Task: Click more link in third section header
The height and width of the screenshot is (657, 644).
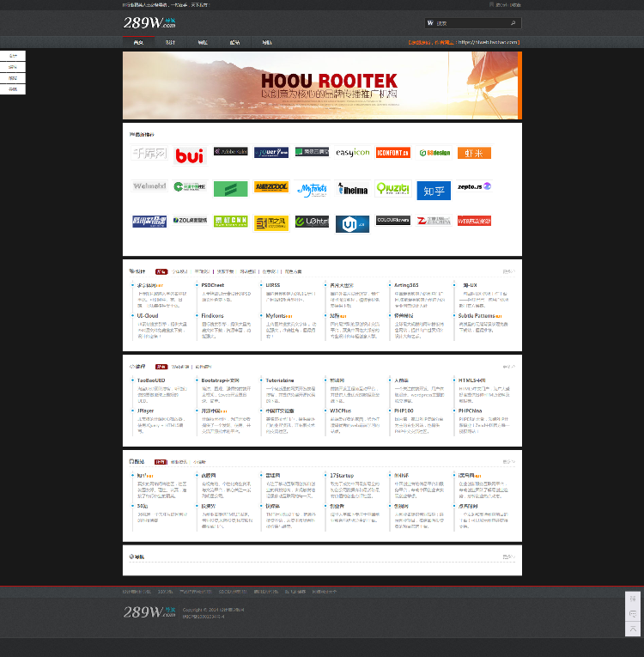Action: tap(508, 462)
